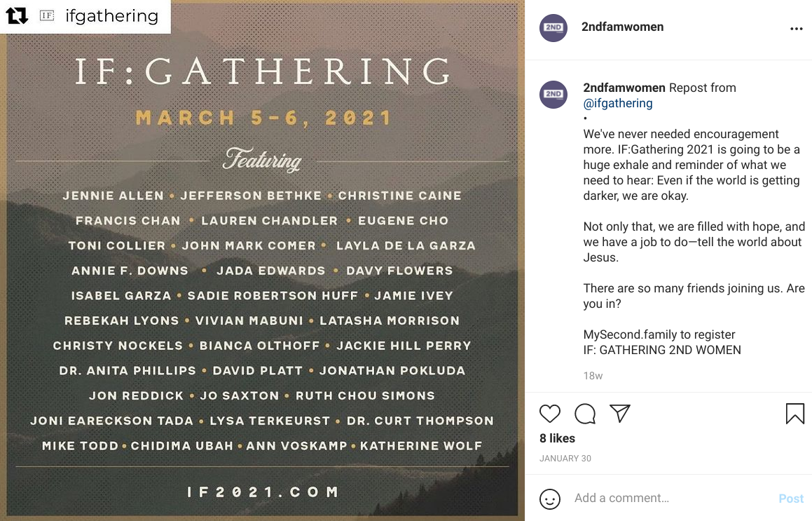The image size is (812, 521).
Task: Click the 2ndfamwomen username in the caption
Action: pyautogui.click(x=624, y=88)
